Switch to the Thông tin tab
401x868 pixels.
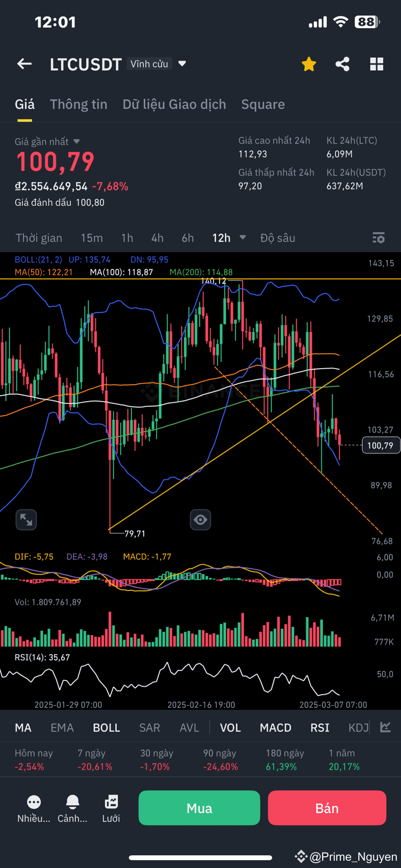pos(78,104)
